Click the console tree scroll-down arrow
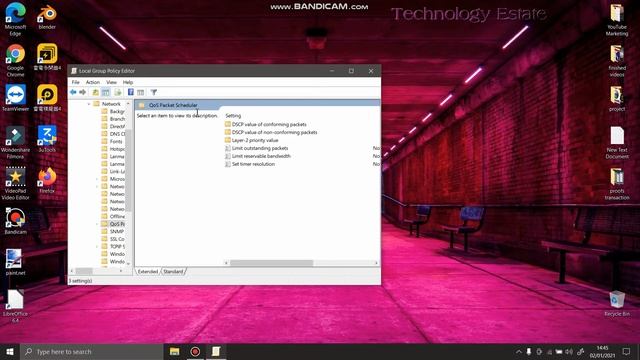Image resolution: width=640 pixels, height=360 pixels. 129,264
